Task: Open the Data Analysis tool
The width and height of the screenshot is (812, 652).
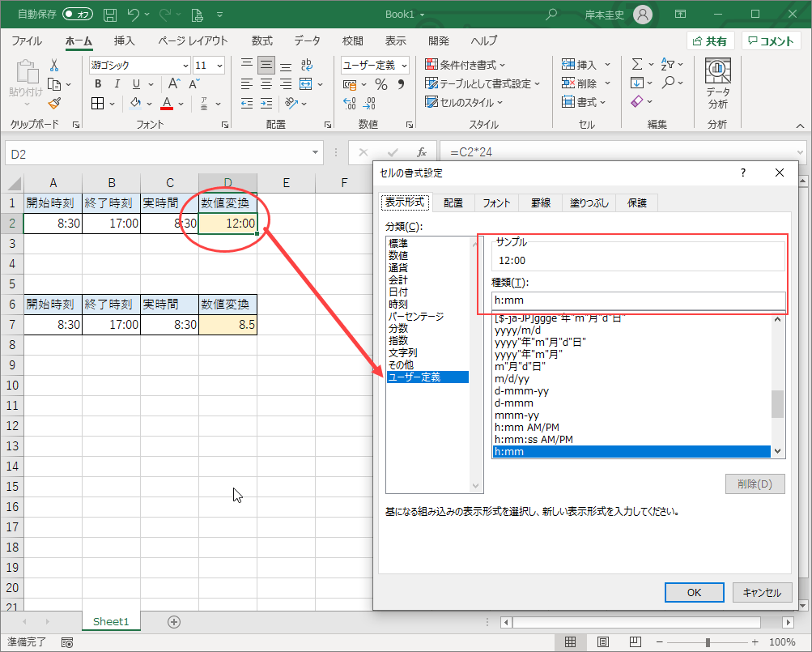Action: (x=718, y=83)
